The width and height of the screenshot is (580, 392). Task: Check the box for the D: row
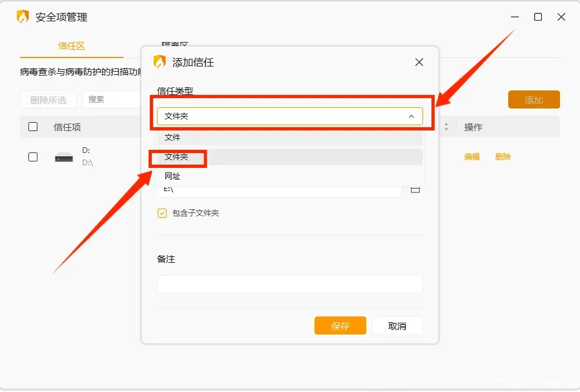[33, 157]
